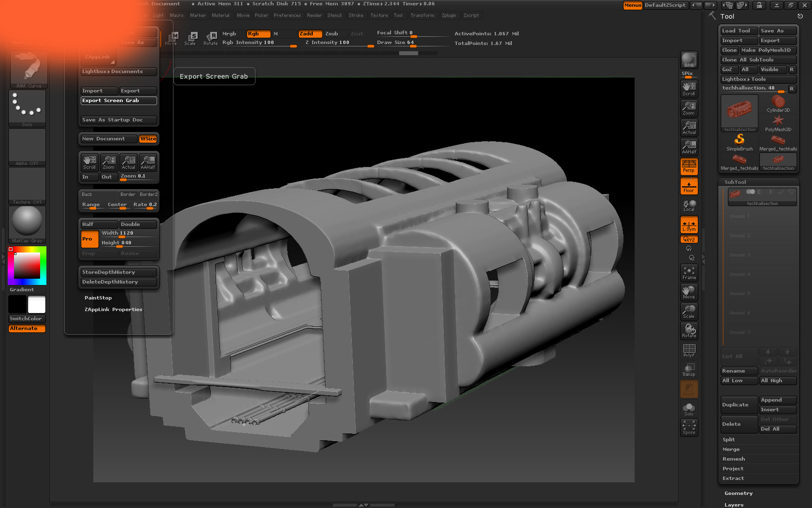812x508 pixels.
Task: Open the Zplugin menu
Action: [449, 15]
